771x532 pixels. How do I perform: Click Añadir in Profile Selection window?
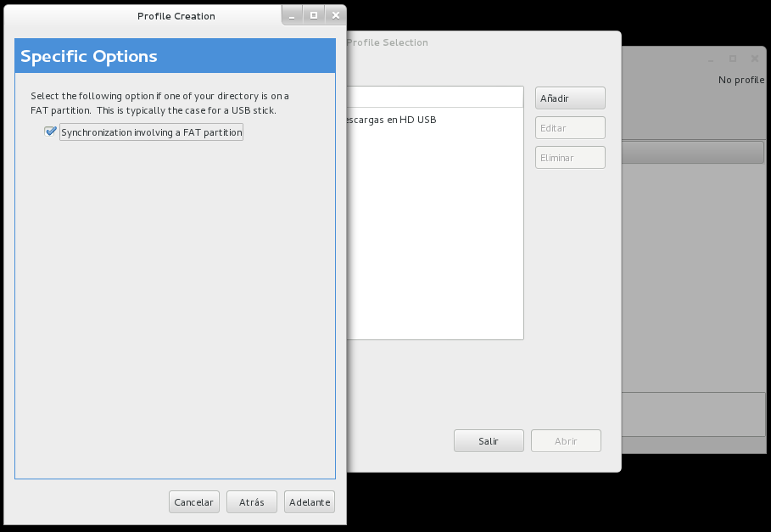point(570,98)
